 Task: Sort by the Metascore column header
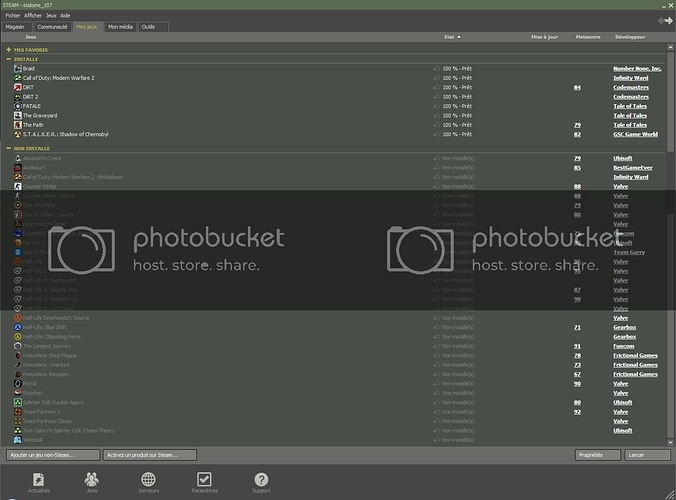[588, 37]
